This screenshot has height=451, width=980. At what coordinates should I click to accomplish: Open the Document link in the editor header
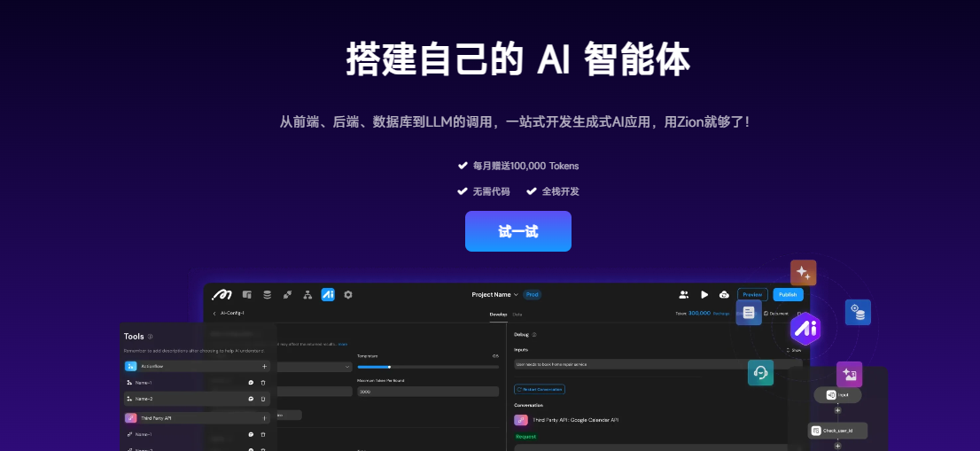tap(775, 314)
